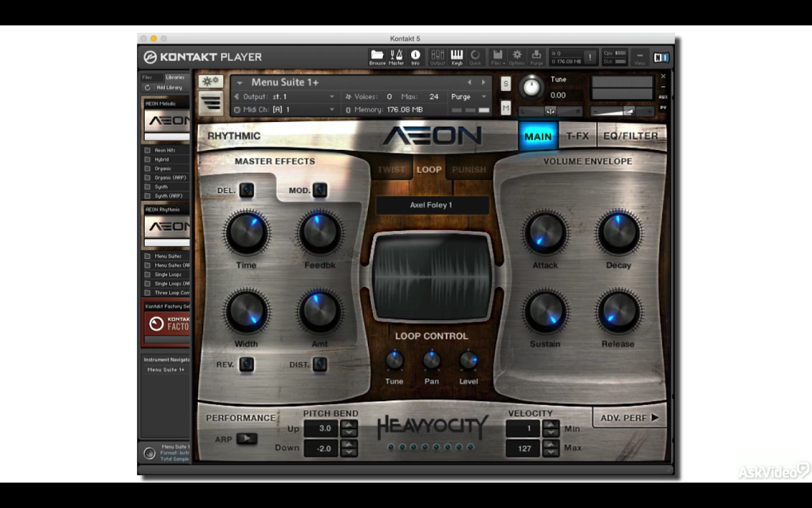Image resolution: width=812 pixels, height=508 pixels.
Task: Open the ADV. PERF page
Action: tap(629, 417)
